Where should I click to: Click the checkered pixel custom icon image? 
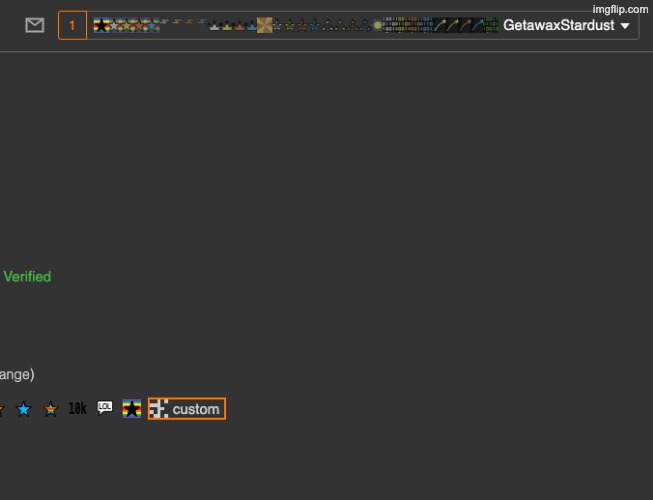[158, 409]
